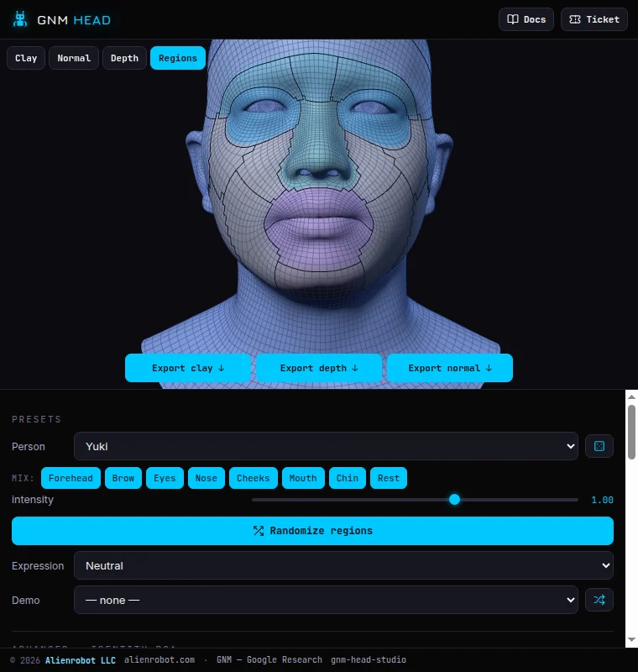Click scrollbar down arrow in controls panel
638x672 pixels.
point(631,639)
